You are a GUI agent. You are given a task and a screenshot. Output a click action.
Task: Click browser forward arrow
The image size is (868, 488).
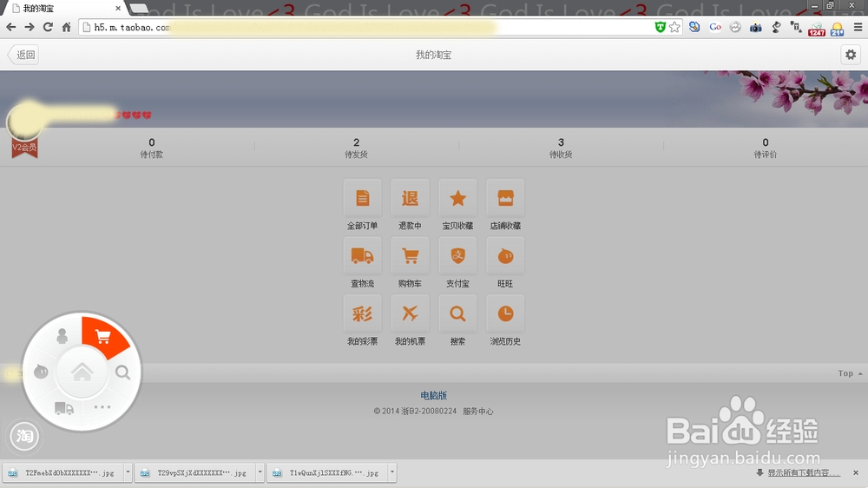point(30,27)
